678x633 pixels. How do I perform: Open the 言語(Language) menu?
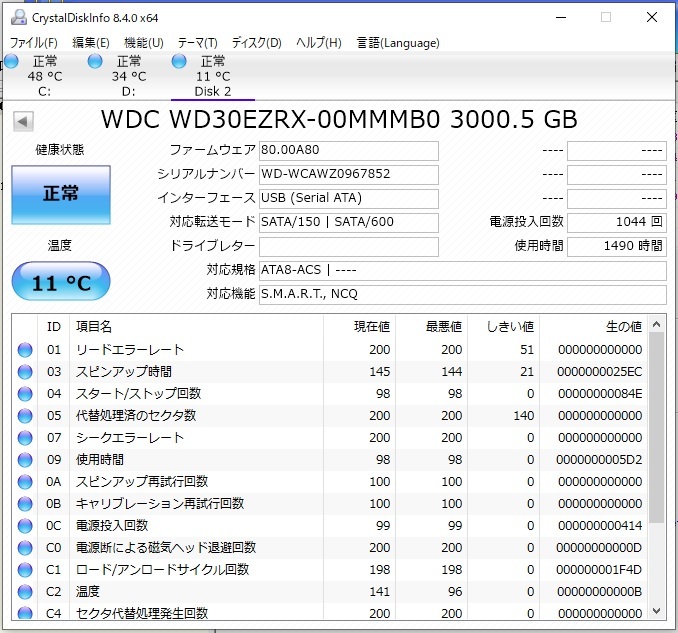click(x=398, y=43)
